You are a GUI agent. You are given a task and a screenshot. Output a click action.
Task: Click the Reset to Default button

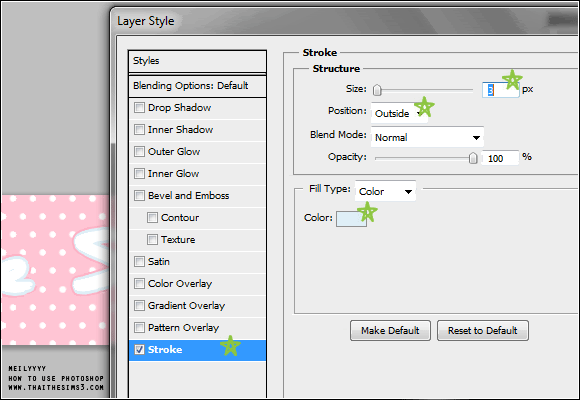[x=483, y=330]
